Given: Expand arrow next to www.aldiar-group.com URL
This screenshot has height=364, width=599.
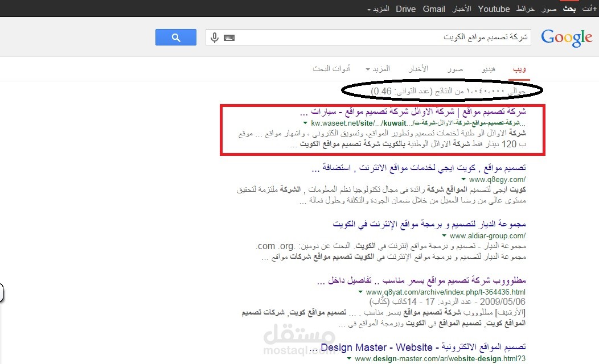Looking at the screenshot, I should (x=444, y=235).
